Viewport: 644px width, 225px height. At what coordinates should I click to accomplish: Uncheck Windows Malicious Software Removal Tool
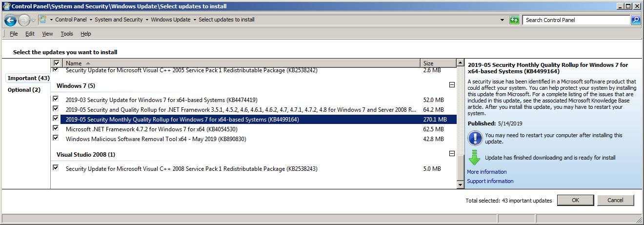tap(56, 138)
